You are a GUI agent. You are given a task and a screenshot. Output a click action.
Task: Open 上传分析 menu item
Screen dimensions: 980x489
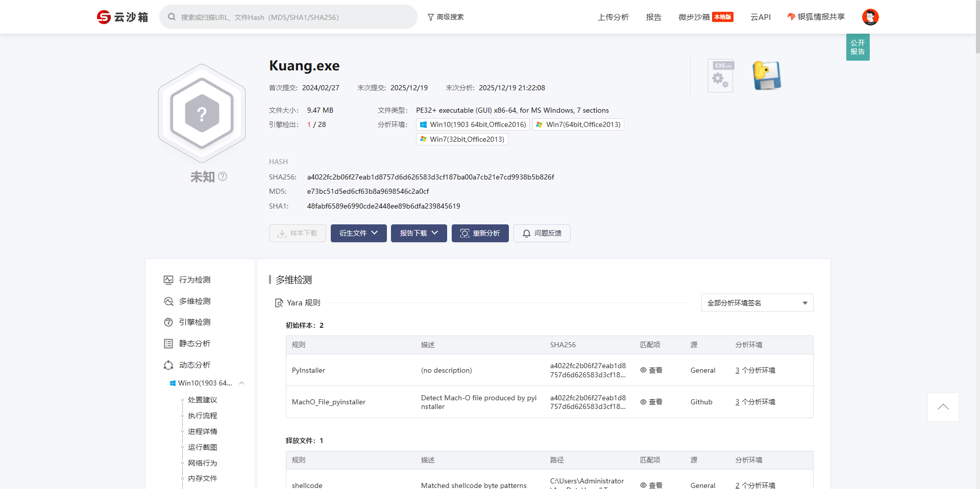614,17
